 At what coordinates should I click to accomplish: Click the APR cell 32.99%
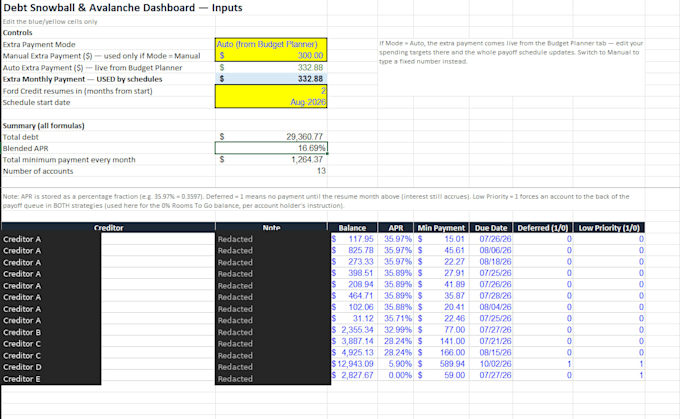[x=396, y=330]
